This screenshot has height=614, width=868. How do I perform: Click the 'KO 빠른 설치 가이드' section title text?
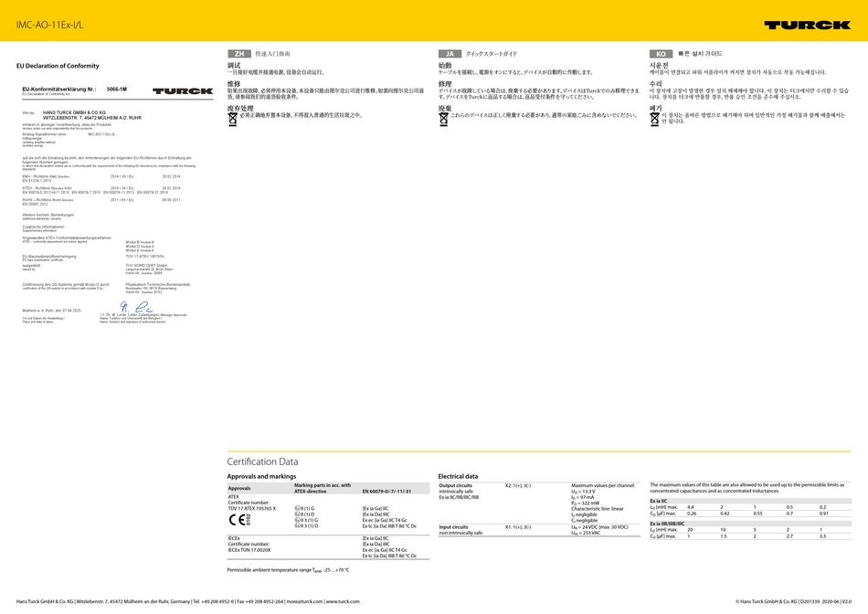[686, 54]
